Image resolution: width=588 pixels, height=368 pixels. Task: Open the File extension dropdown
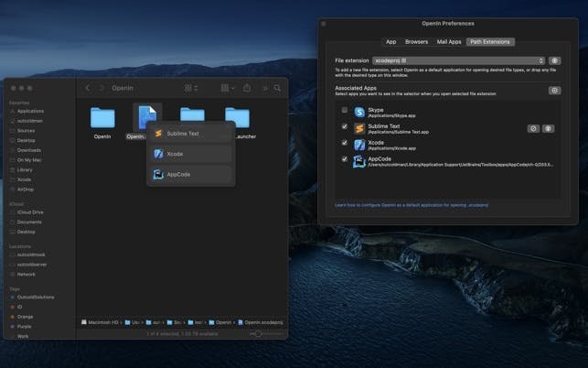click(459, 60)
